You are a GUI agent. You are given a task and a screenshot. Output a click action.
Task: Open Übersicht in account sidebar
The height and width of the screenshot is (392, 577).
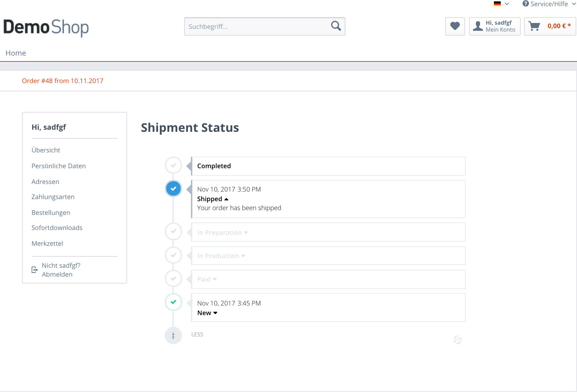[46, 150]
